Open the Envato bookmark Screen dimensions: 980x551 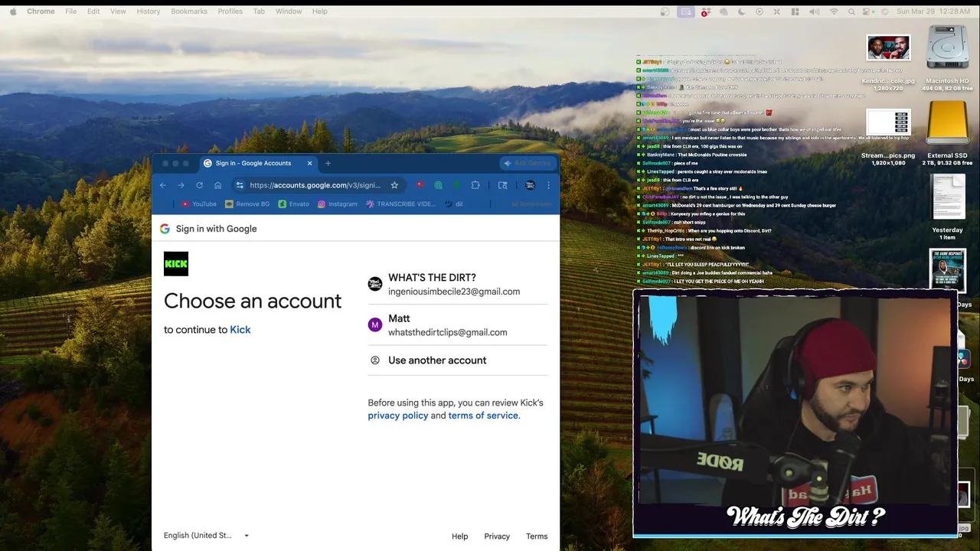pyautogui.click(x=294, y=204)
